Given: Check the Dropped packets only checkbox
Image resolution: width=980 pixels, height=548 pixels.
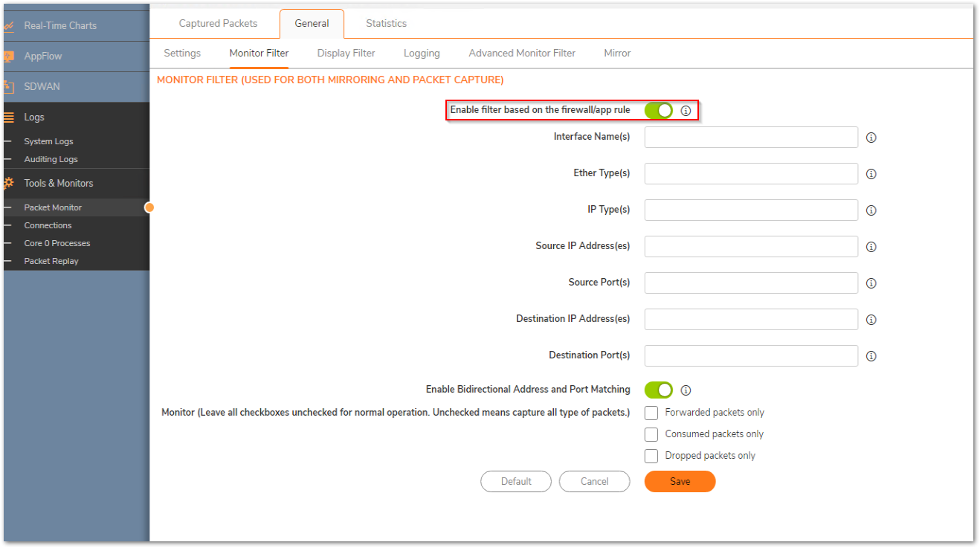Looking at the screenshot, I should coord(651,456).
